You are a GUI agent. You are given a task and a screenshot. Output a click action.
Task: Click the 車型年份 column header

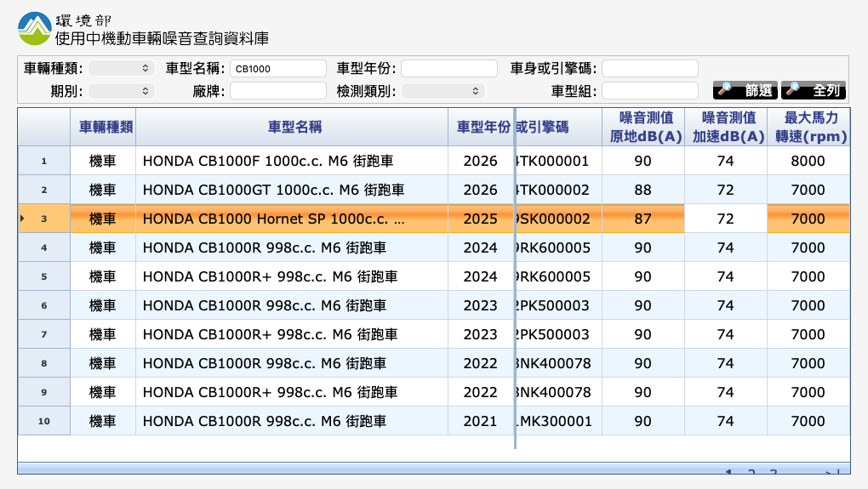tap(483, 127)
